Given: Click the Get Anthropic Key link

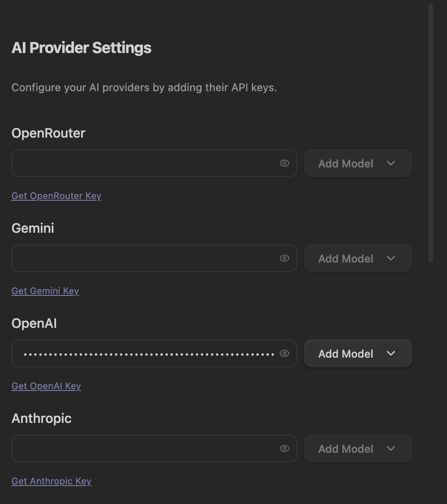Looking at the screenshot, I should [x=51, y=481].
